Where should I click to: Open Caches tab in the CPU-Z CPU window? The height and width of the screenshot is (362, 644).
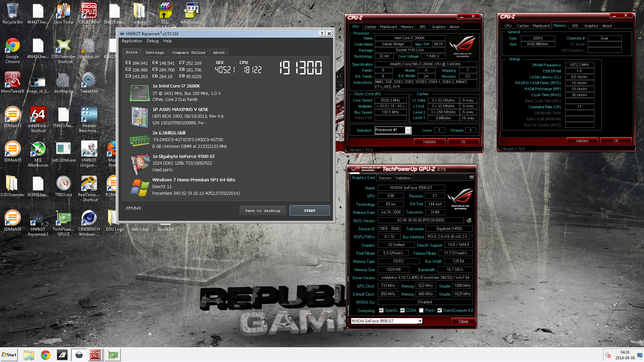(x=370, y=27)
